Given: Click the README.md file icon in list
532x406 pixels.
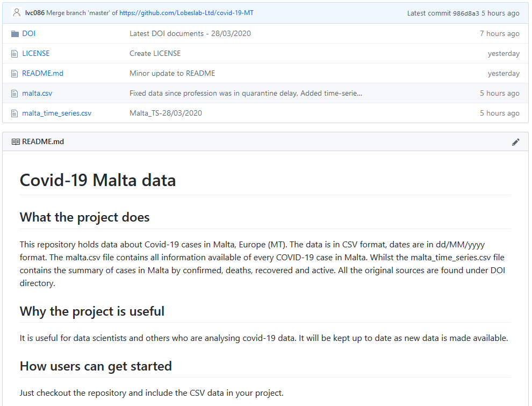Looking at the screenshot, I should (15, 74).
